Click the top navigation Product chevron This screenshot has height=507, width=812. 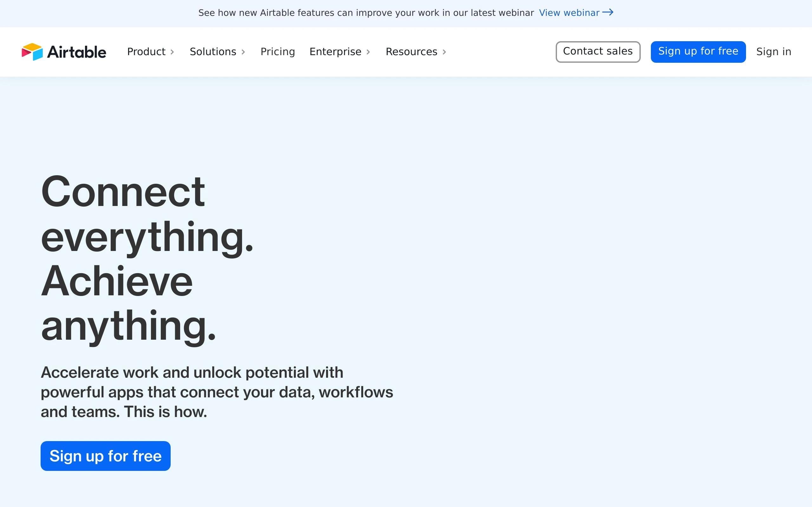173,52
